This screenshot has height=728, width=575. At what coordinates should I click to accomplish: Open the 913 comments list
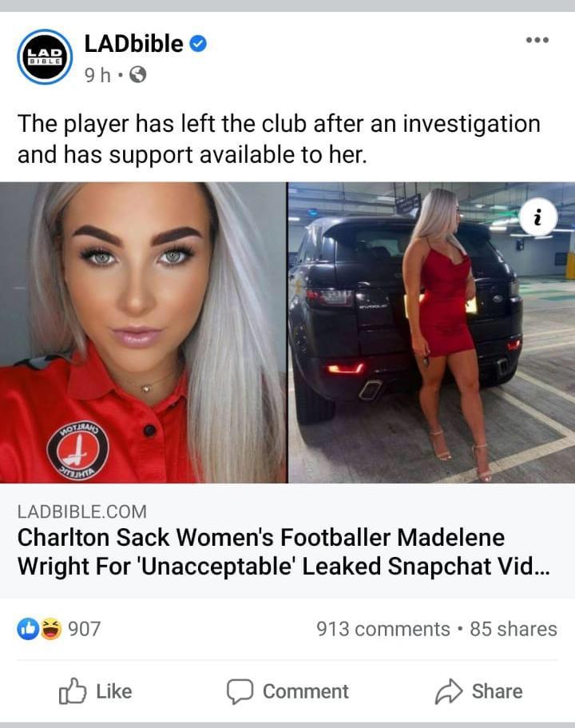pyautogui.click(x=383, y=629)
